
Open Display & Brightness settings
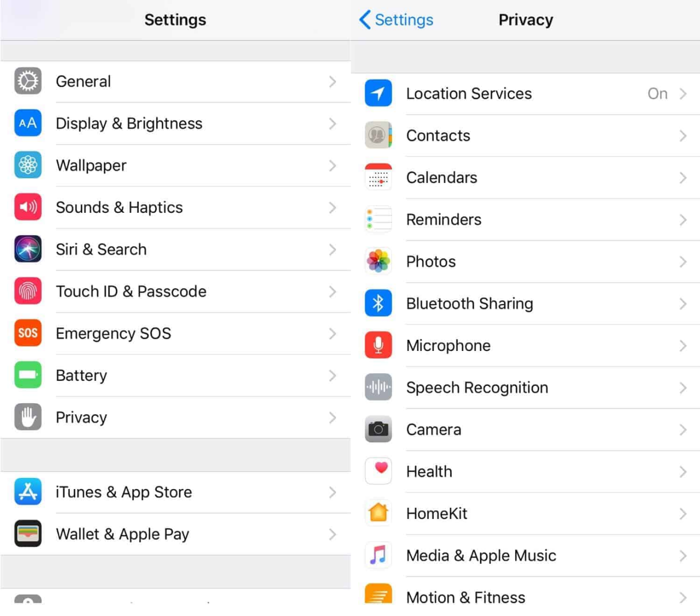pos(129,123)
